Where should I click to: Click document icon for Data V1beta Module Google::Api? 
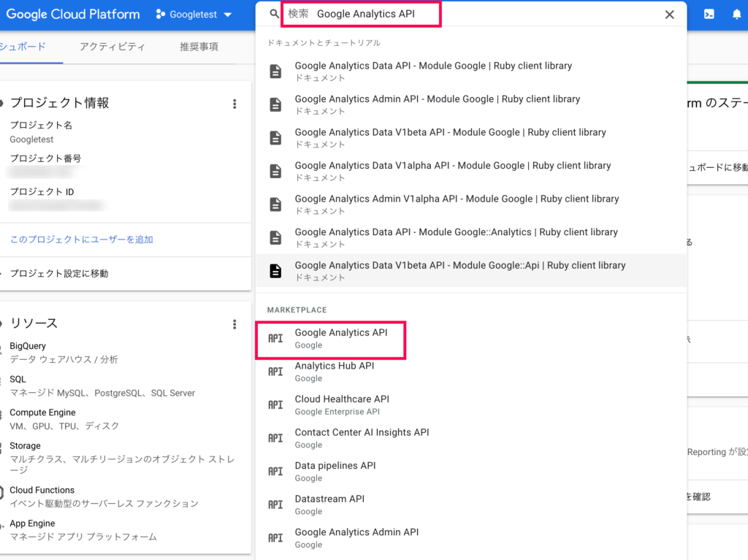tap(275, 271)
